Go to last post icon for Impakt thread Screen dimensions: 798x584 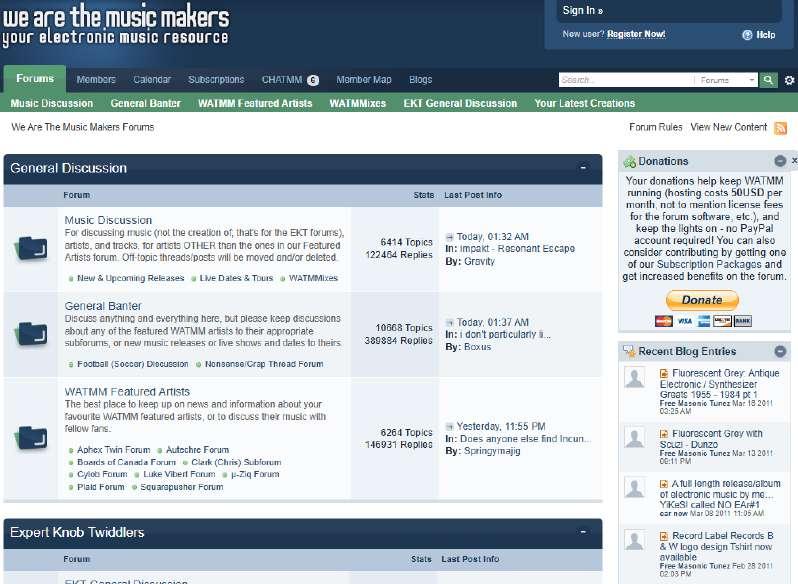pos(449,237)
